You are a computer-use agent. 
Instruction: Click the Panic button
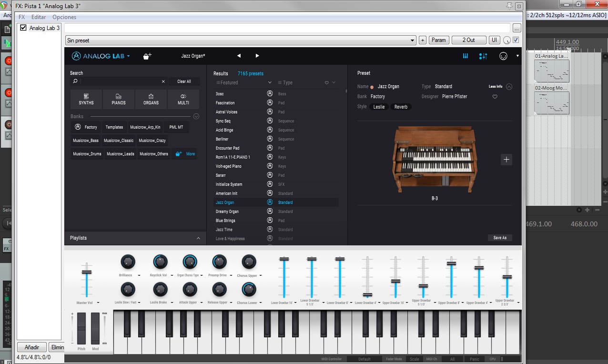coord(474,359)
